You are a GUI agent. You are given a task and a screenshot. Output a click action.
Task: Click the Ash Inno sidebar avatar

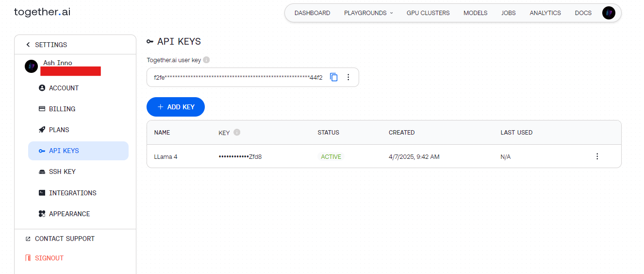click(x=31, y=67)
